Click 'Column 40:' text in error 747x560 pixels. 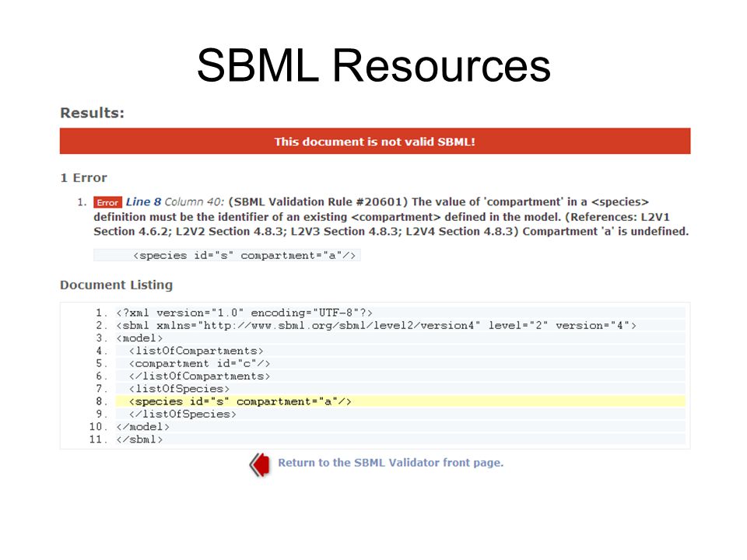pyautogui.click(x=195, y=202)
